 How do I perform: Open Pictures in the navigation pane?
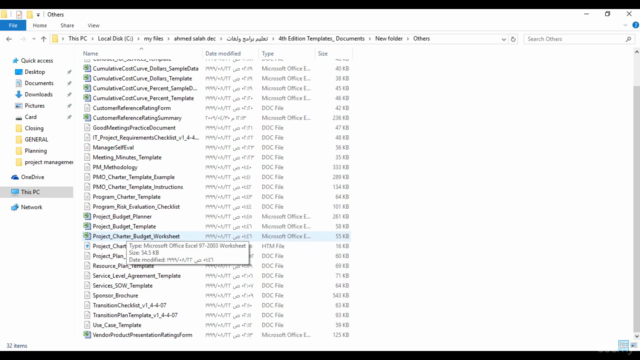(x=34, y=106)
